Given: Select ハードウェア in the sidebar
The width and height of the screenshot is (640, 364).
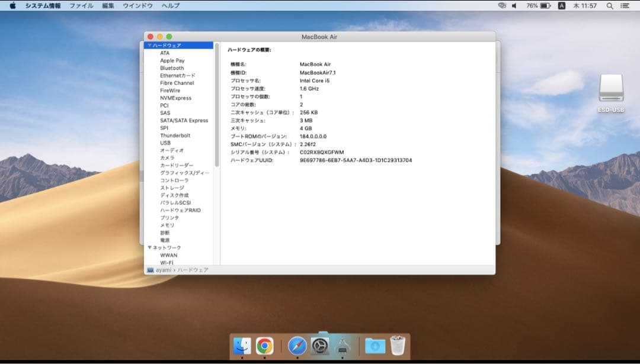Looking at the screenshot, I should tap(179, 45).
